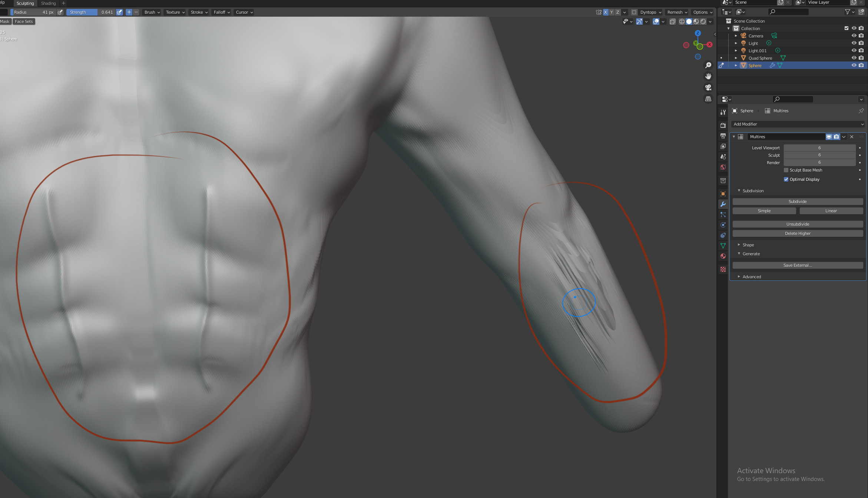
Task: Open the Stroke dropdown menu
Action: pyautogui.click(x=199, y=12)
